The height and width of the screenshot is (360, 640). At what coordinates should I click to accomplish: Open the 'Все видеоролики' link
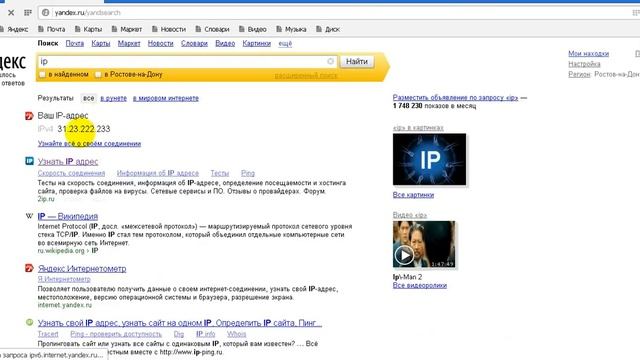click(420, 285)
